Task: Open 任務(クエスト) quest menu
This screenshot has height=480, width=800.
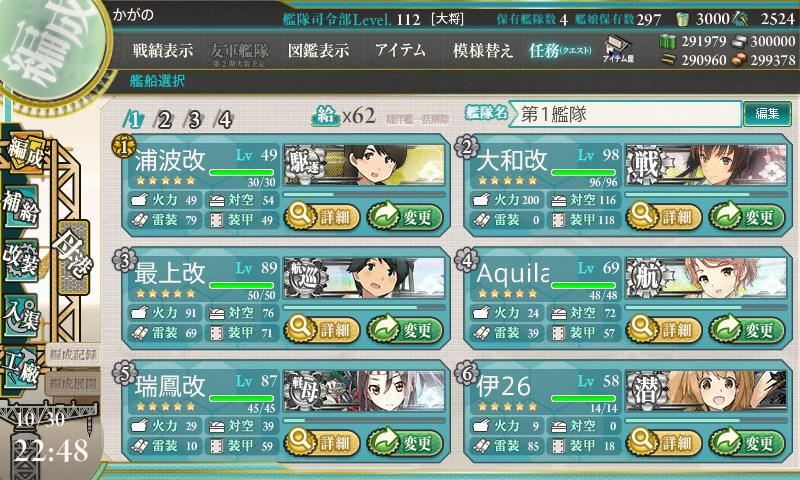Action: (x=560, y=50)
